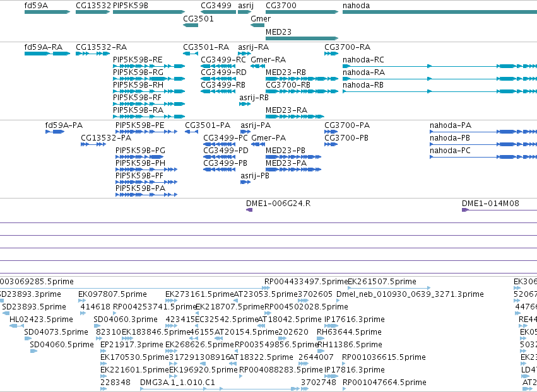Click transcript MED23-RB

pos(302,79)
